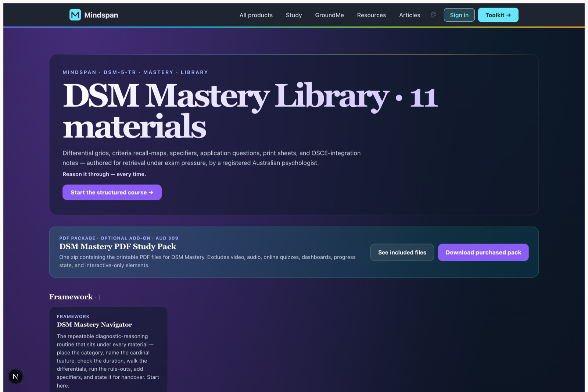588x392 pixels.
Task: Click the Framework section heading
Action: click(71, 297)
